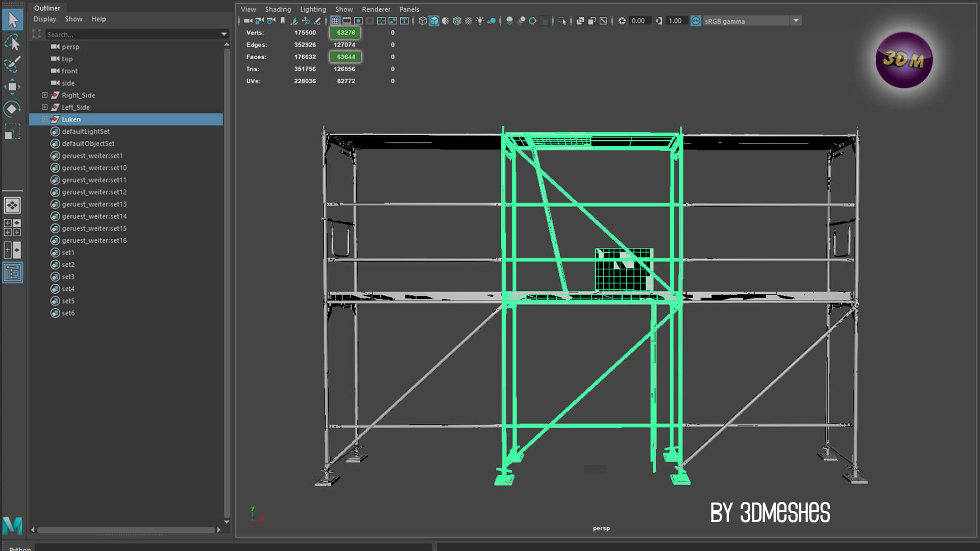Open the viewport View menu
Viewport: 980px width, 551px height.
[x=249, y=9]
